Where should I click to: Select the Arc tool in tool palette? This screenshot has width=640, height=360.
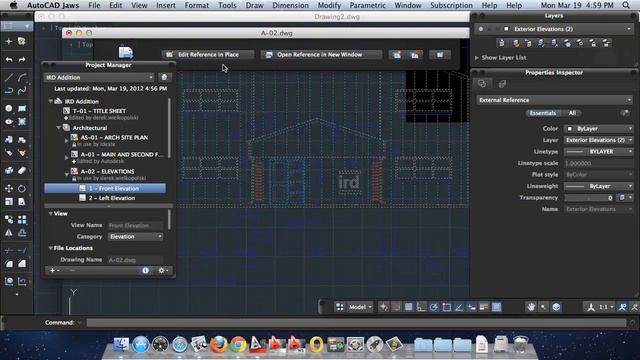(x=22, y=77)
